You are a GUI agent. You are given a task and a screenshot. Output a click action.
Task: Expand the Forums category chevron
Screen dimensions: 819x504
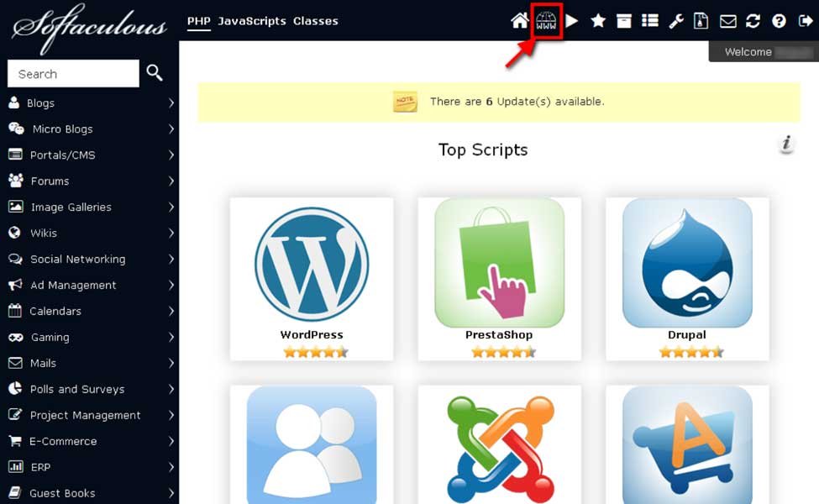(171, 181)
